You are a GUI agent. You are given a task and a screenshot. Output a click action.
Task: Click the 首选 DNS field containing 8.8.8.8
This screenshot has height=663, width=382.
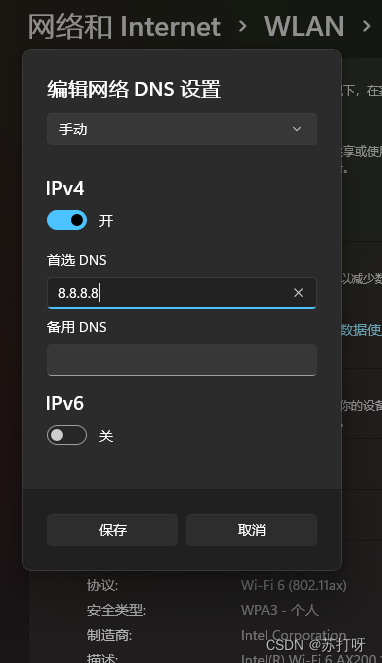[181, 293]
